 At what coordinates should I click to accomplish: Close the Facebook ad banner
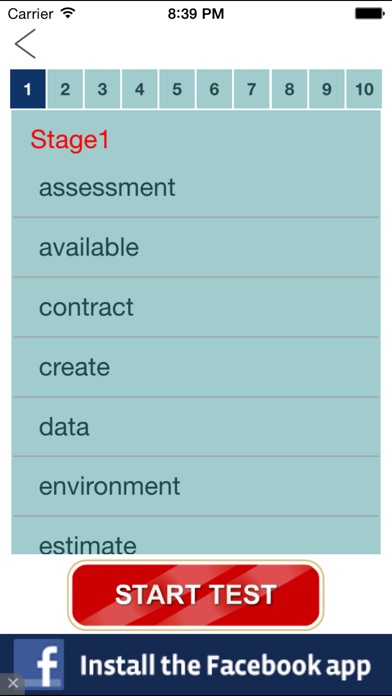point(13,684)
